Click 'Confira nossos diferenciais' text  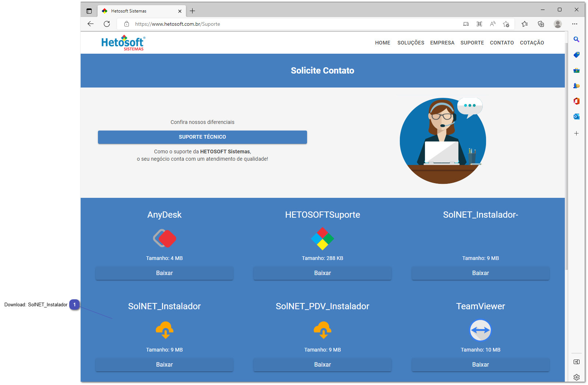point(203,122)
